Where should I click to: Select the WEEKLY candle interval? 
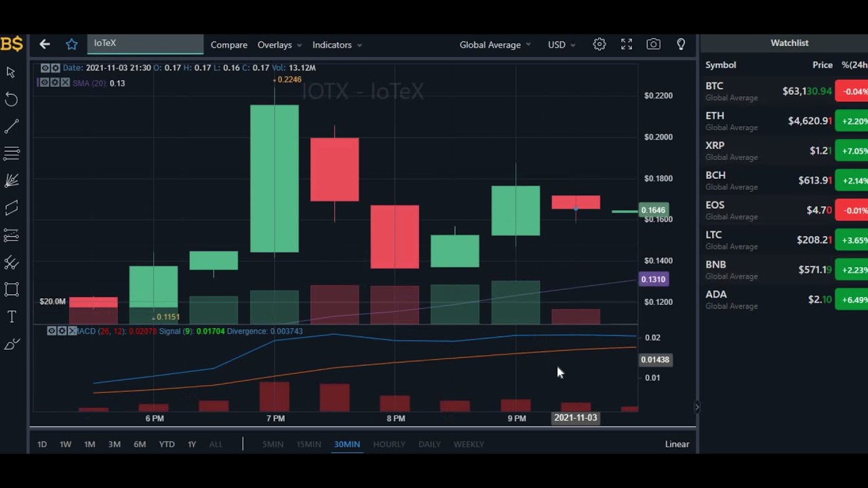pyautogui.click(x=469, y=444)
